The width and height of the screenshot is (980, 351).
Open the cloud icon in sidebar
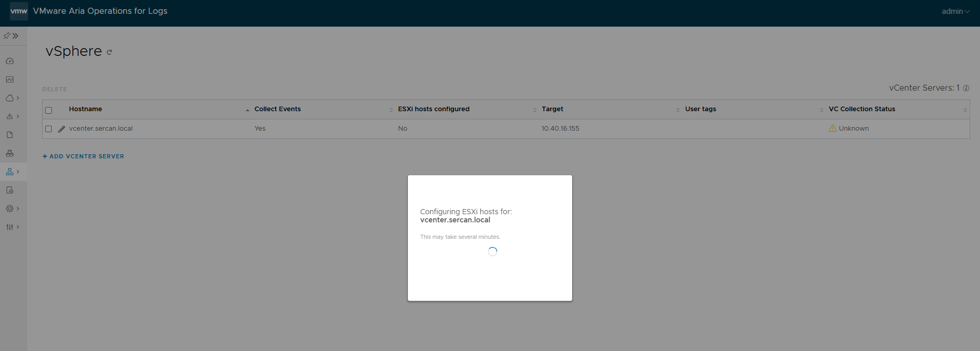[10, 98]
